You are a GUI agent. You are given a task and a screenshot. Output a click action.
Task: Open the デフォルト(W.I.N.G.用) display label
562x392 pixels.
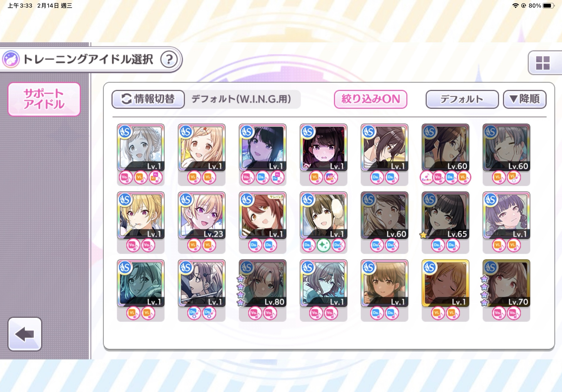tap(241, 99)
